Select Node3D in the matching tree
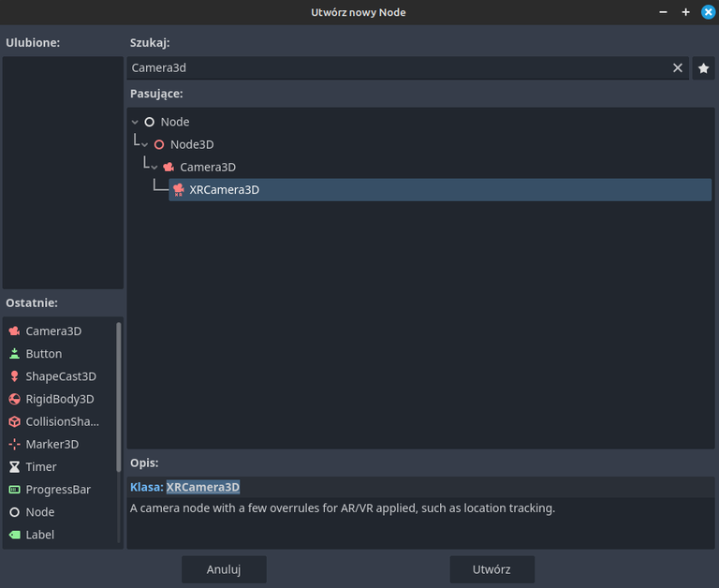This screenshot has height=588, width=719. coord(192,144)
